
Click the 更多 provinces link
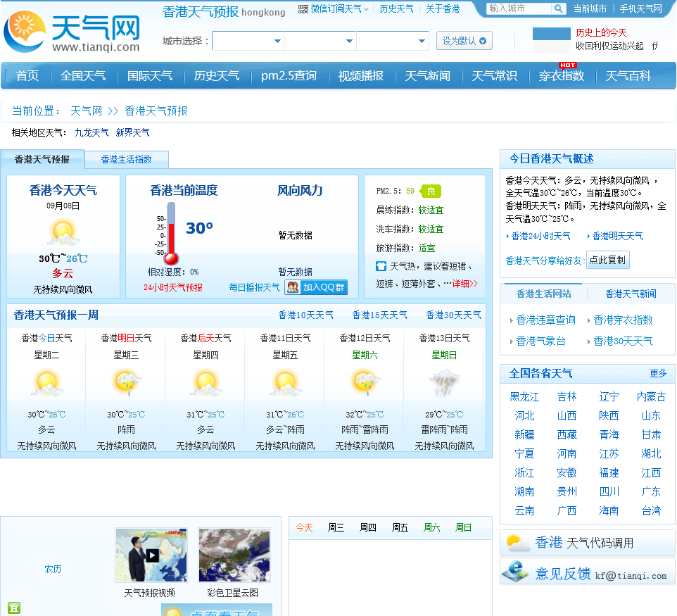pyautogui.click(x=658, y=373)
